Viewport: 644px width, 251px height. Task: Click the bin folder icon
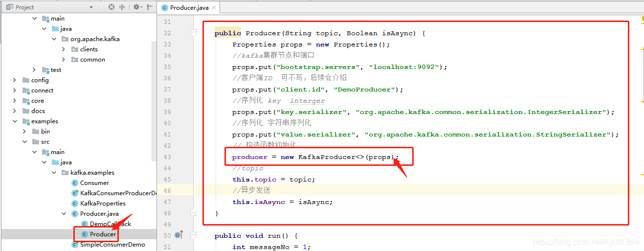point(36,132)
